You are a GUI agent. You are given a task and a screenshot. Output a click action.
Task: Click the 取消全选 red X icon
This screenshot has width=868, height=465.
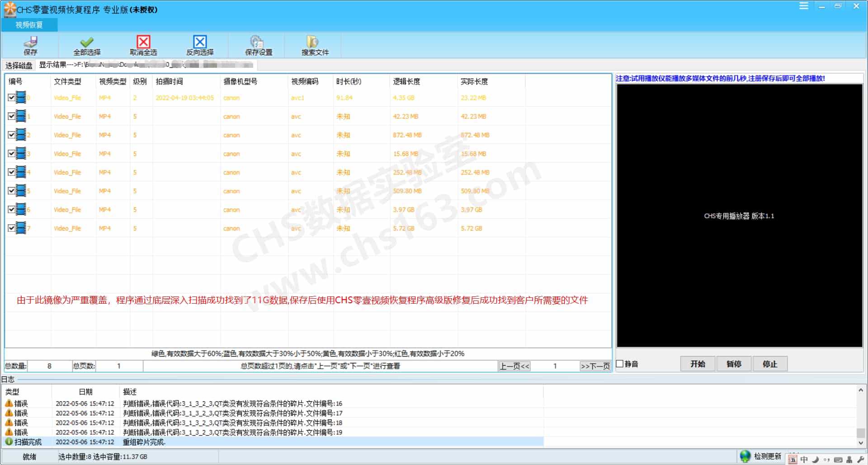coord(143,42)
